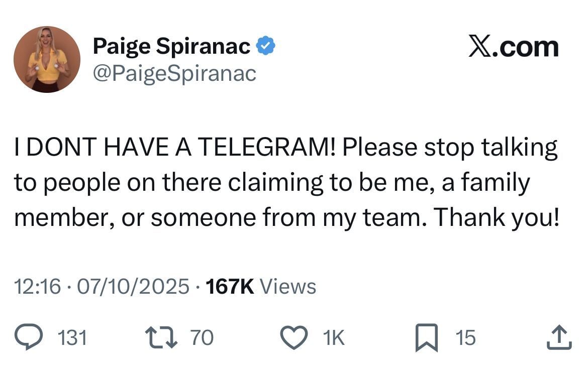Image resolution: width=588 pixels, height=370 pixels.
Task: Click the 131 replies count
Action: coord(73,338)
